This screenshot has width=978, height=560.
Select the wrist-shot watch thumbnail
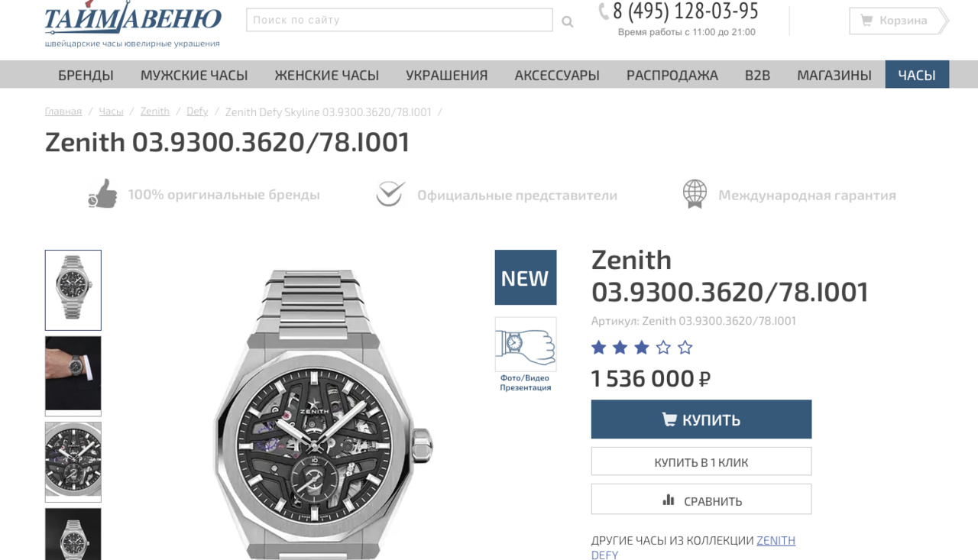pos(73,376)
